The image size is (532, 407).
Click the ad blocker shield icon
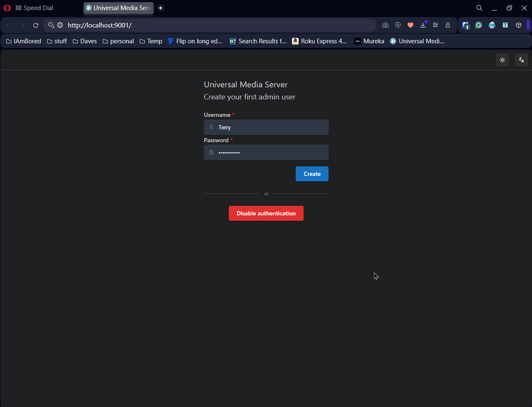398,25
